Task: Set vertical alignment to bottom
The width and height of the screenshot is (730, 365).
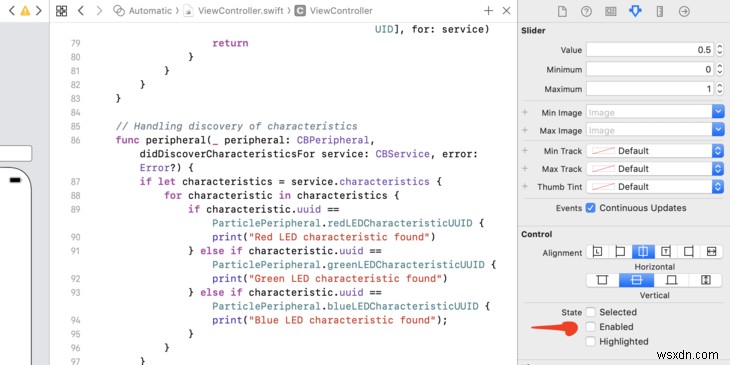Action: coord(671,280)
